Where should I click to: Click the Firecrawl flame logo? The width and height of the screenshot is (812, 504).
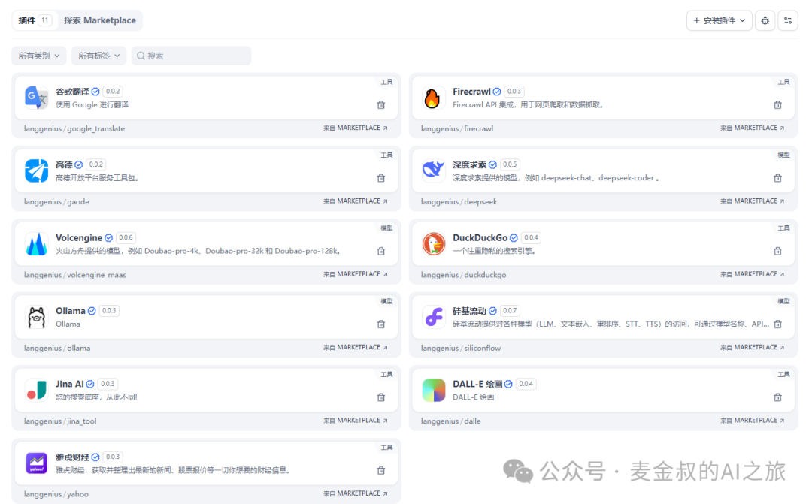433,98
